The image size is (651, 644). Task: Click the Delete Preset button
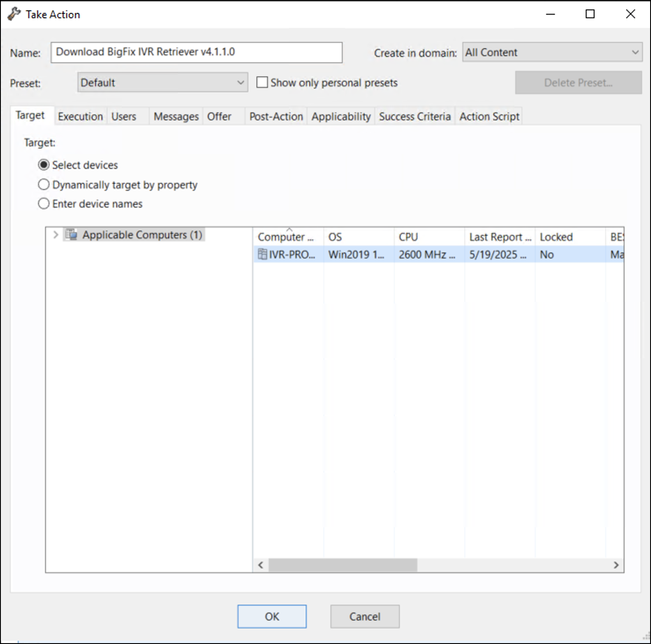coord(578,82)
